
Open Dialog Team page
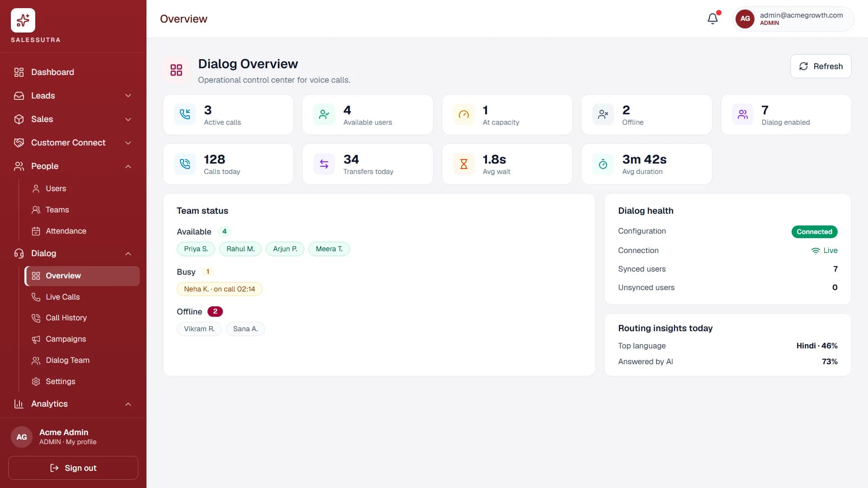[x=82, y=360]
